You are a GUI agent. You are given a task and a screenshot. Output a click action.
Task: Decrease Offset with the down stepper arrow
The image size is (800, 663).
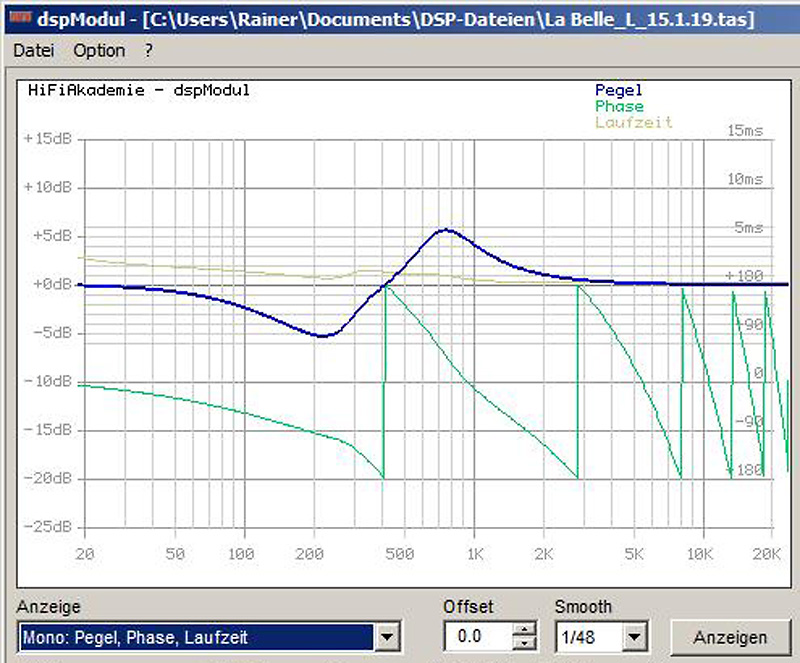[524, 643]
